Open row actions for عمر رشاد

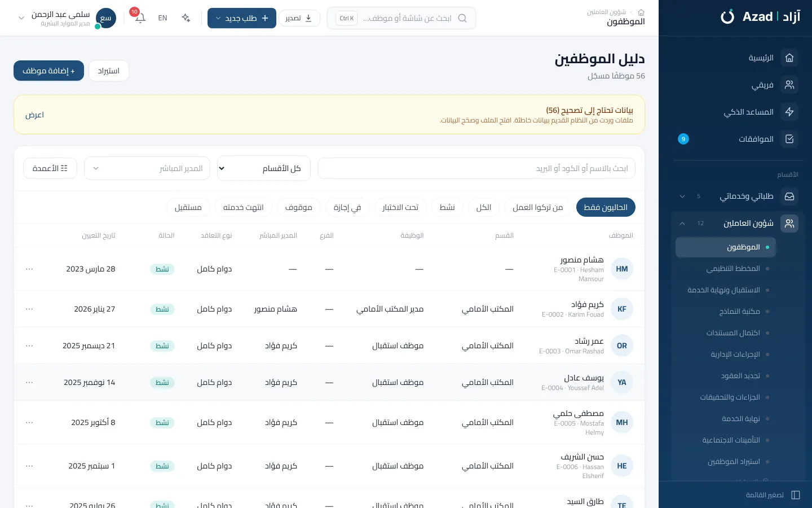[29, 346]
